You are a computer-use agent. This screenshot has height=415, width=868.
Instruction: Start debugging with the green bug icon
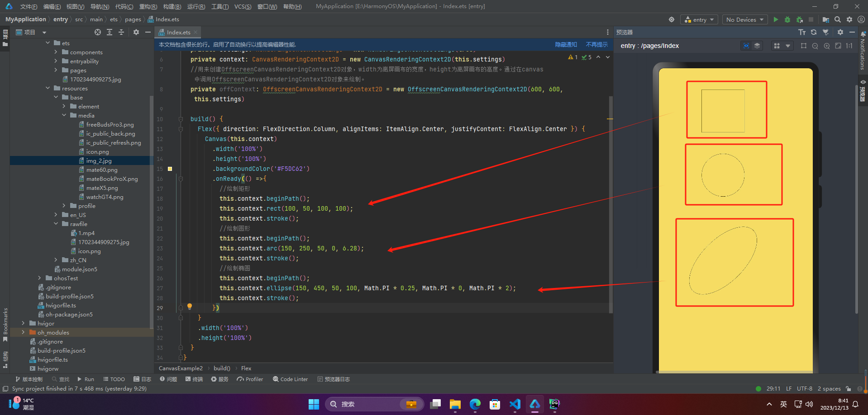click(787, 19)
